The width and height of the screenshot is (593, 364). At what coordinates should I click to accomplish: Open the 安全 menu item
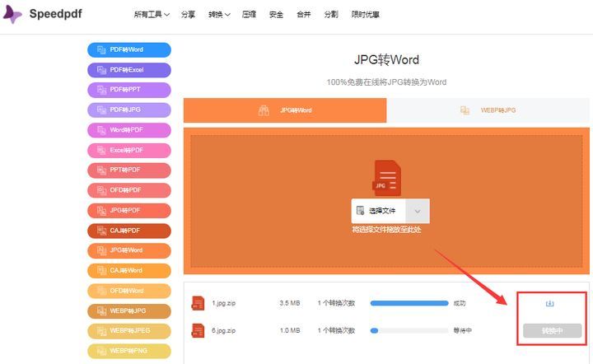point(276,14)
